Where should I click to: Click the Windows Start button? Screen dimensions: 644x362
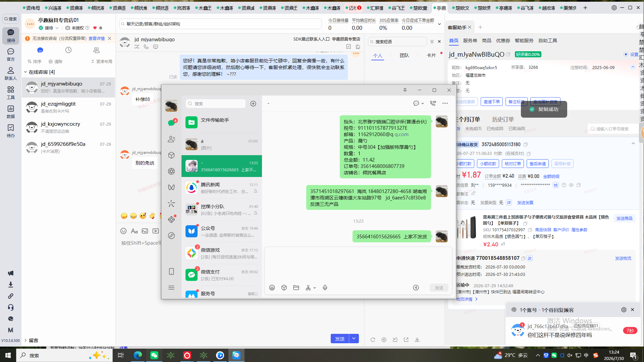pos(8,355)
